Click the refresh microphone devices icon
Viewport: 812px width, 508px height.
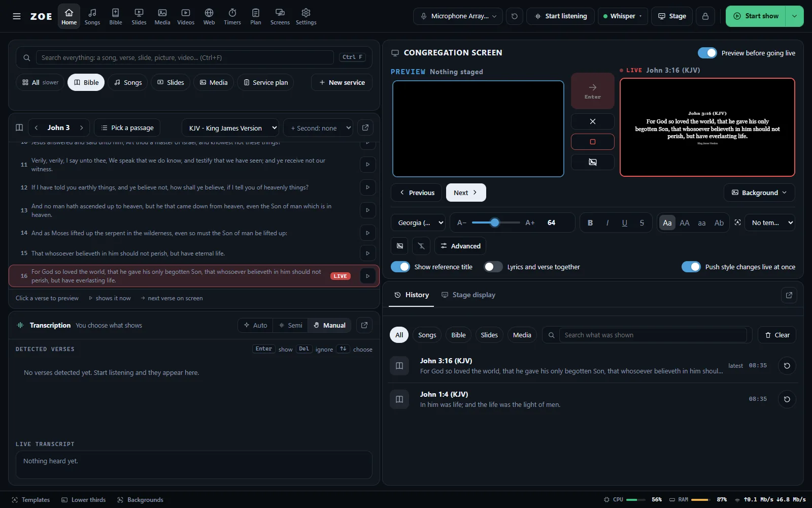click(x=515, y=16)
